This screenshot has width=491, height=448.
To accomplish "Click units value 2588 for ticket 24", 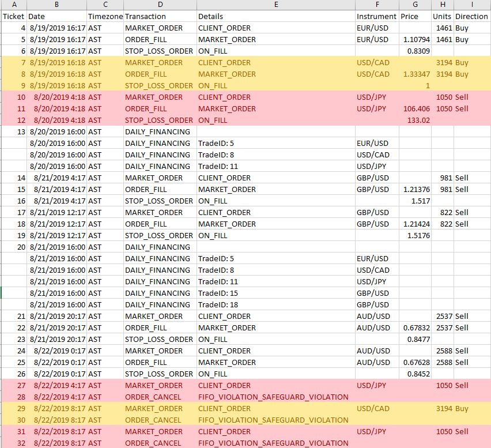I will 442,351.
